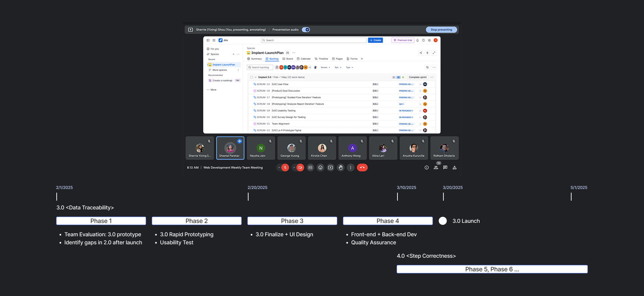Open the meeting activities icon

[454, 167]
